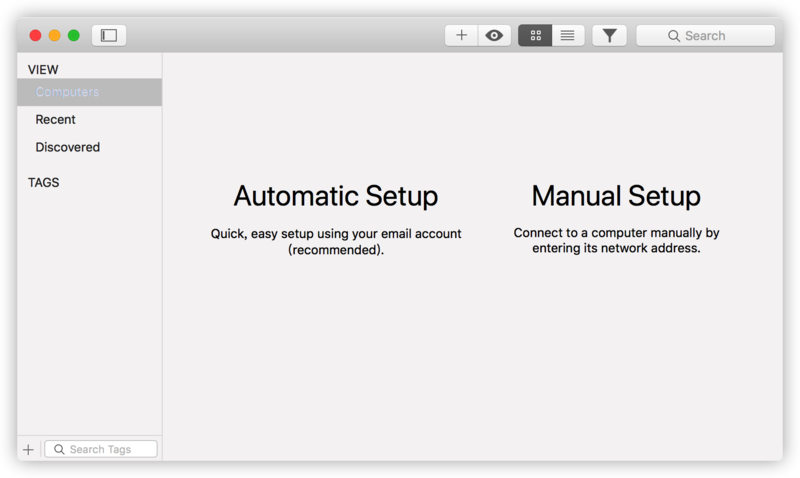Maximize window with green button
800x478 pixels.
(x=74, y=35)
